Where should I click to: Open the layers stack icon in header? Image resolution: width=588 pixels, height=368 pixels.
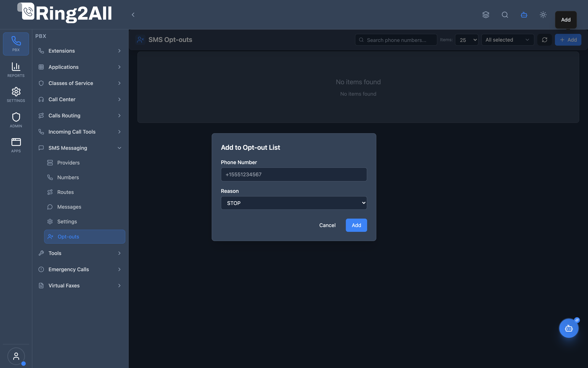click(x=486, y=15)
